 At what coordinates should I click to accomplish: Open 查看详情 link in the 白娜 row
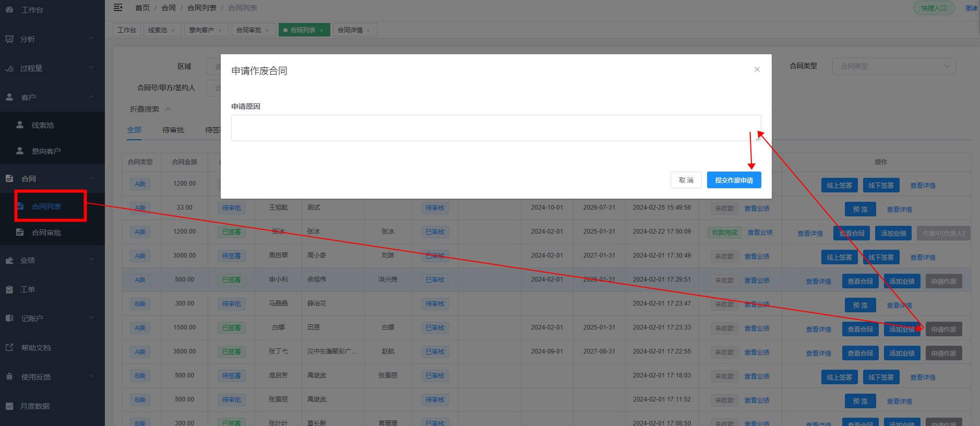click(x=818, y=330)
